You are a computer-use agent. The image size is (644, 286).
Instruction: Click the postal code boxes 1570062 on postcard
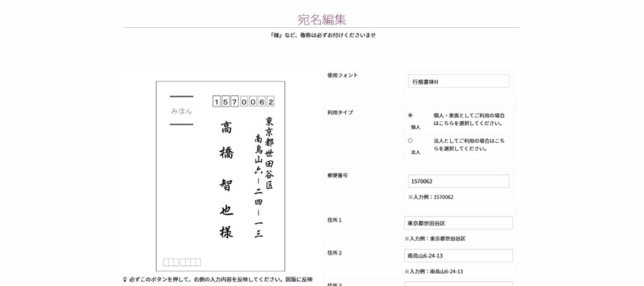[243, 102]
